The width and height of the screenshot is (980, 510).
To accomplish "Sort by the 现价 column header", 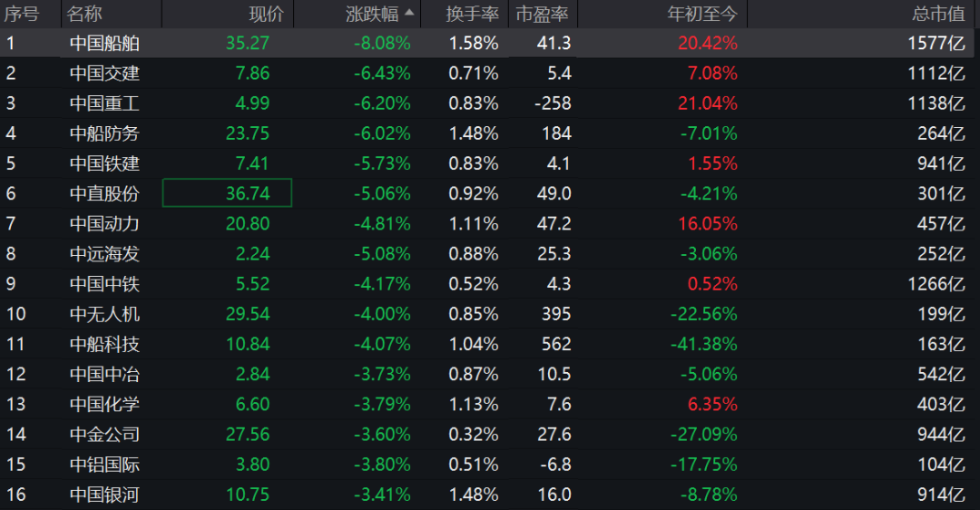I will coord(266,14).
